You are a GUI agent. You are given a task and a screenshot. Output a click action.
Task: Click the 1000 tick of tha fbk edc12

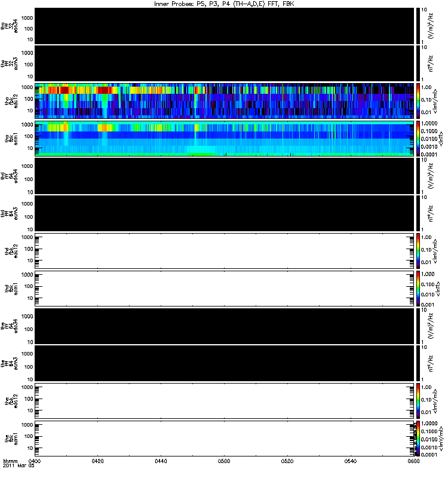27,87
